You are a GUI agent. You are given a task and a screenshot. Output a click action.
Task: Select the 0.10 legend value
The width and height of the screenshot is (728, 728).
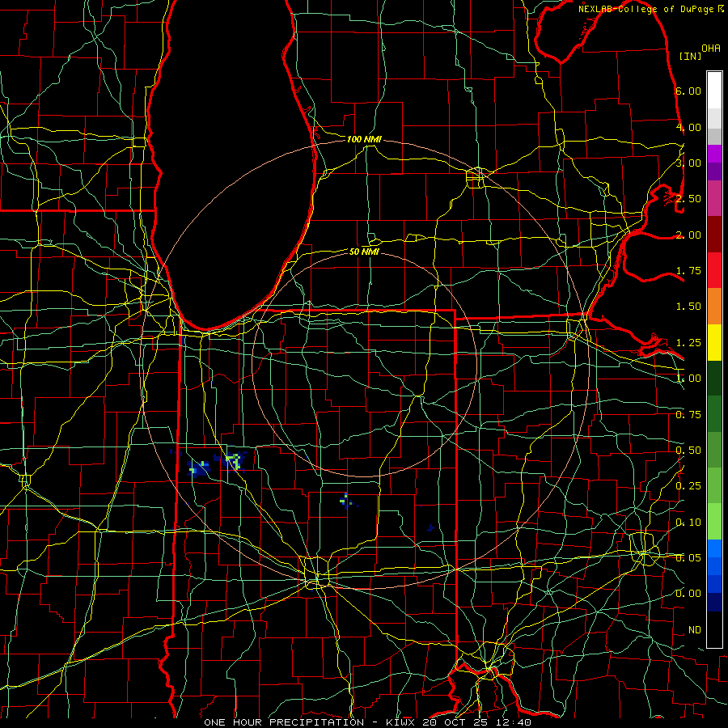point(688,523)
